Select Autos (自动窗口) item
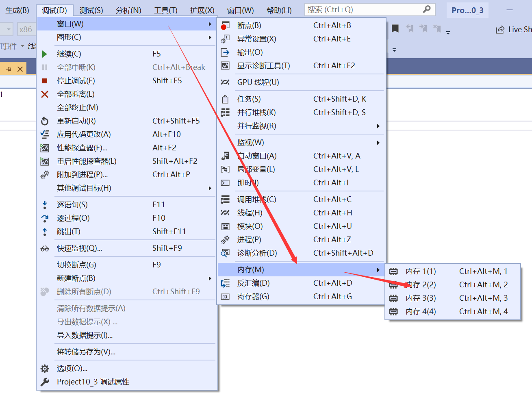This screenshot has height=393, width=532. 302,156
